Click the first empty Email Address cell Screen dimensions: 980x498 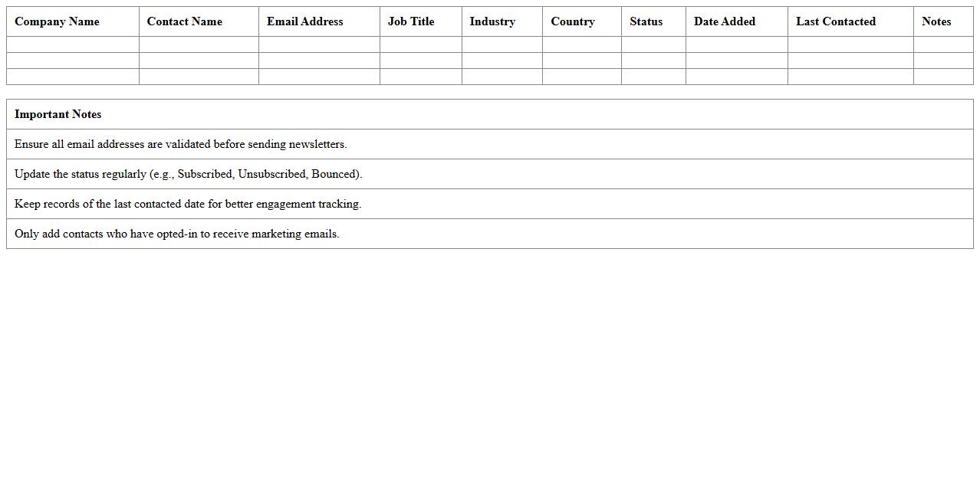pos(318,44)
